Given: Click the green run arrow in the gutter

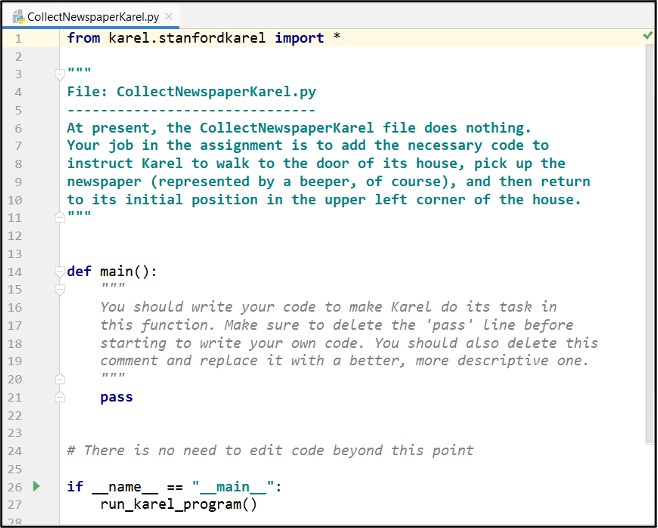Looking at the screenshot, I should point(36,486).
